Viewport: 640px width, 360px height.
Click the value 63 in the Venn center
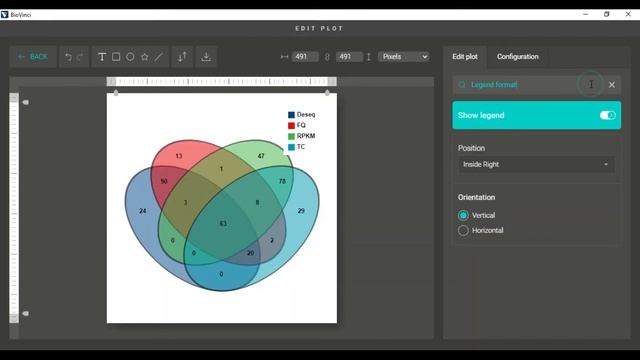(223, 223)
